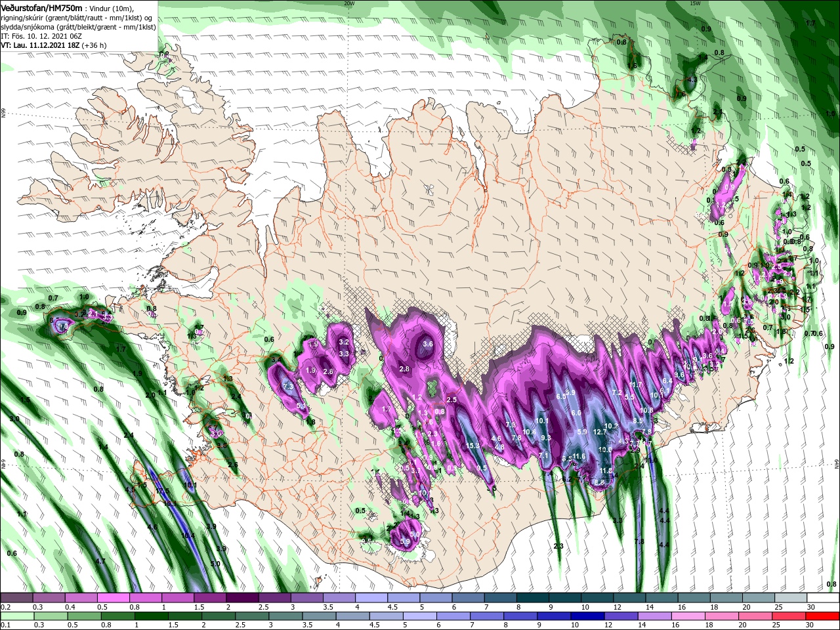Image resolution: width=840 pixels, height=630 pixels.
Task: Click the '8.8' value near the south coast
Action: 598,482
